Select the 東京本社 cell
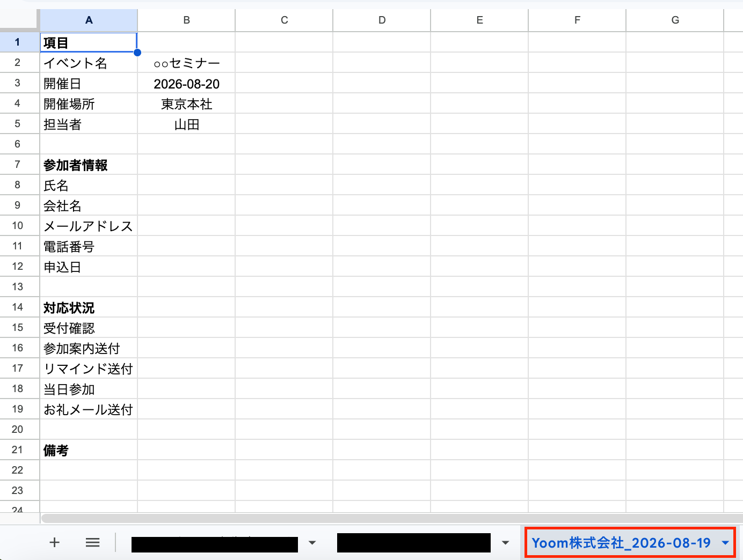Image resolution: width=743 pixels, height=560 pixels. click(186, 104)
